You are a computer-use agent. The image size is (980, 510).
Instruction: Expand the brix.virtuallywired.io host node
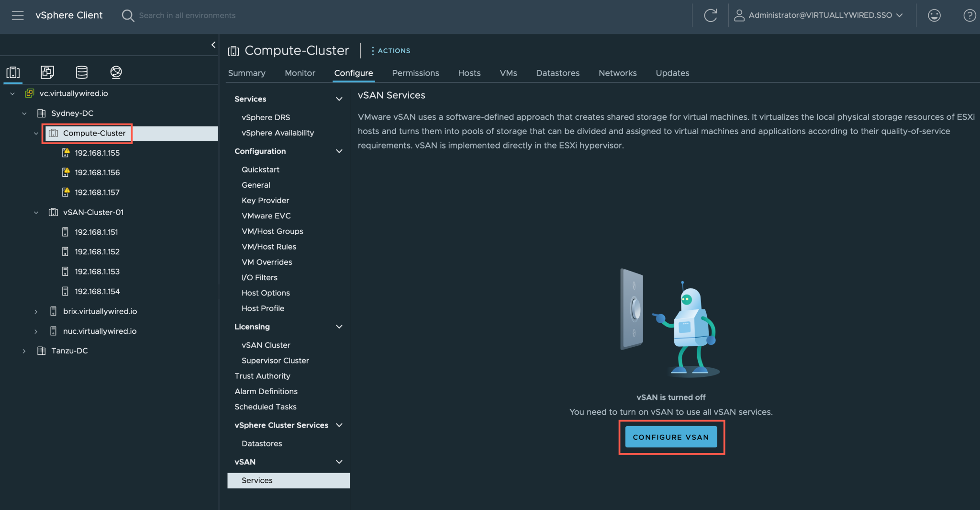[x=36, y=311]
